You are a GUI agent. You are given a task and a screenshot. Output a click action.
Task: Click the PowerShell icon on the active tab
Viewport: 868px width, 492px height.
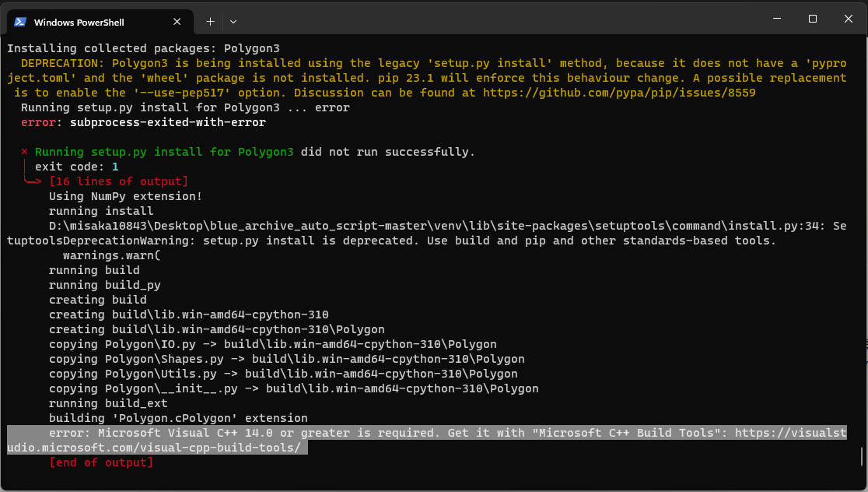(19, 21)
